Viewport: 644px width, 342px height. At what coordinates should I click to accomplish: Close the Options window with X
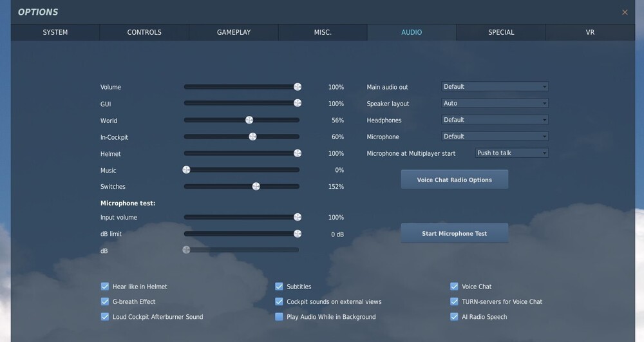click(x=625, y=12)
